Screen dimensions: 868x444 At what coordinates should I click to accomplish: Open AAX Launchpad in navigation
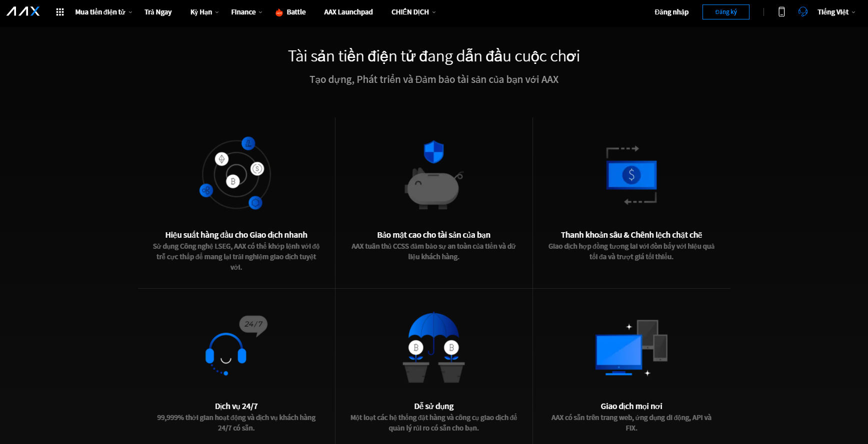point(348,12)
